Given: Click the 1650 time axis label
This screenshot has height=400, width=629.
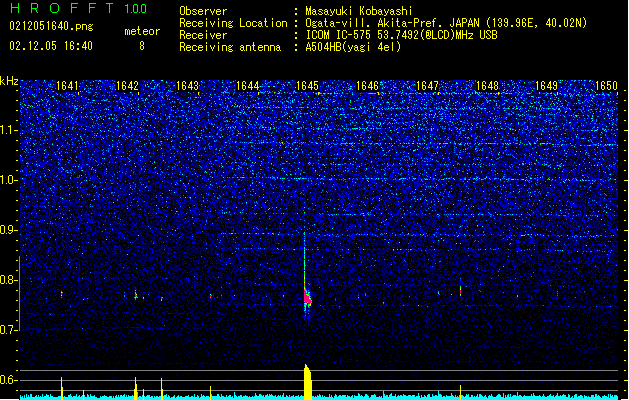Looking at the screenshot, I should (x=607, y=86).
